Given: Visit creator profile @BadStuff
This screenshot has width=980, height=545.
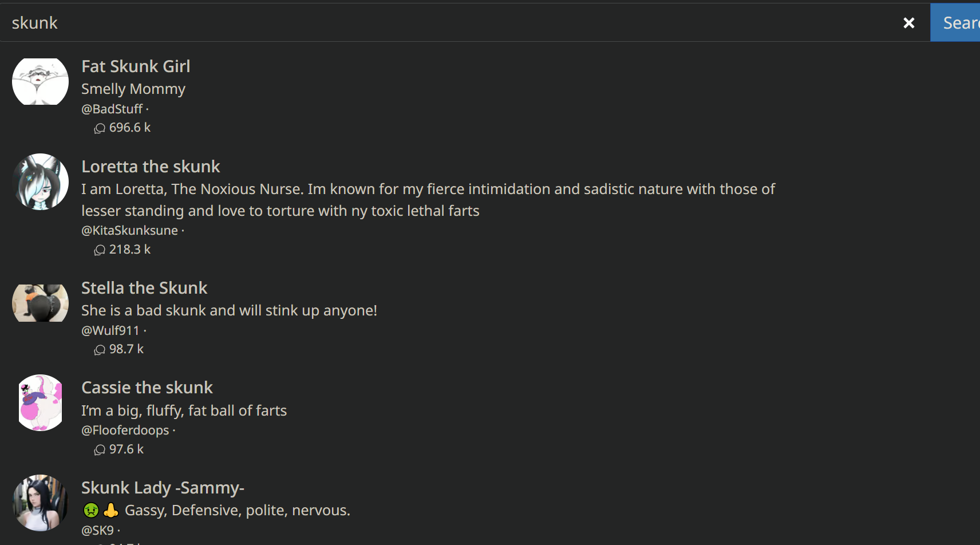Looking at the screenshot, I should (112, 109).
